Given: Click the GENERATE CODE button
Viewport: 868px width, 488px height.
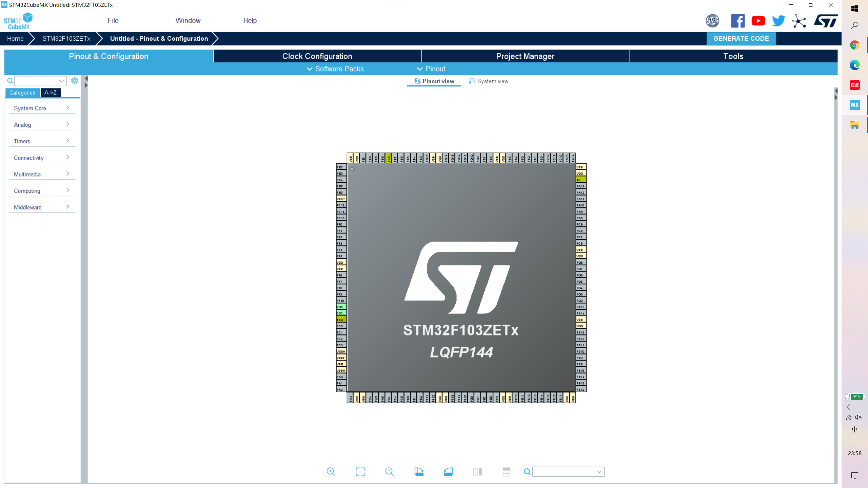Looking at the screenshot, I should click(x=741, y=38).
